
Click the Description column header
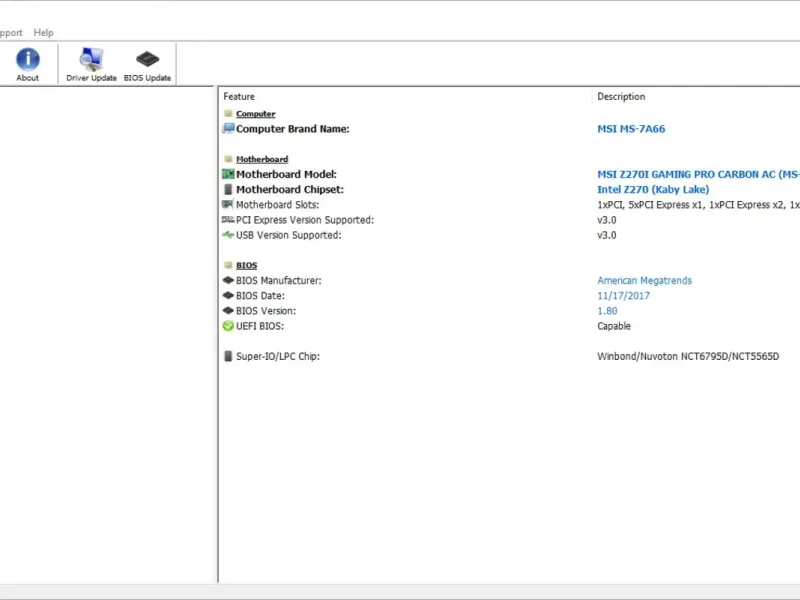coord(621,97)
